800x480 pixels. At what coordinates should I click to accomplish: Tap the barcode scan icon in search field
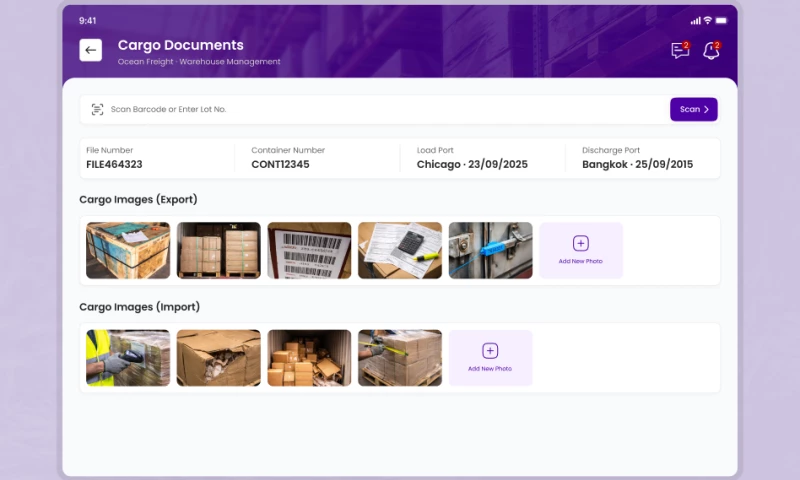tap(97, 109)
